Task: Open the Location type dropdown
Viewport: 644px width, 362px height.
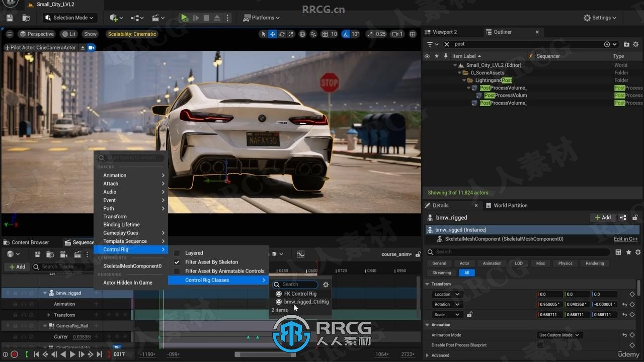Action: point(447,294)
